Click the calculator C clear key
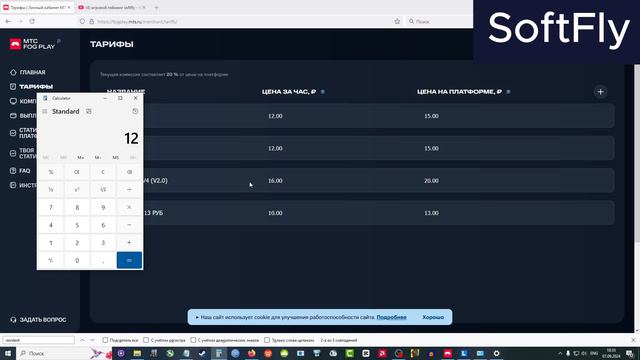This screenshot has width=640, height=360. coord(103,172)
